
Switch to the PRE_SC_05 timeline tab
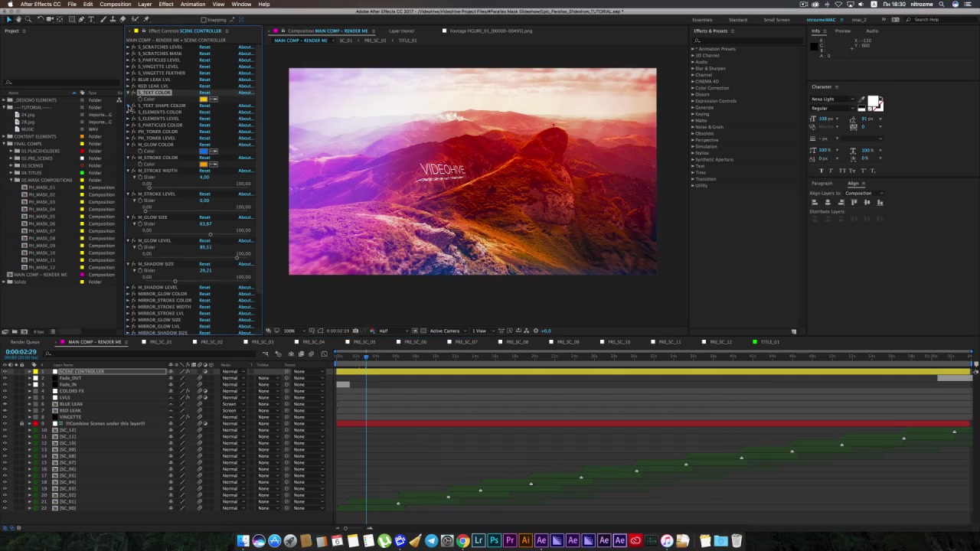[x=363, y=342]
